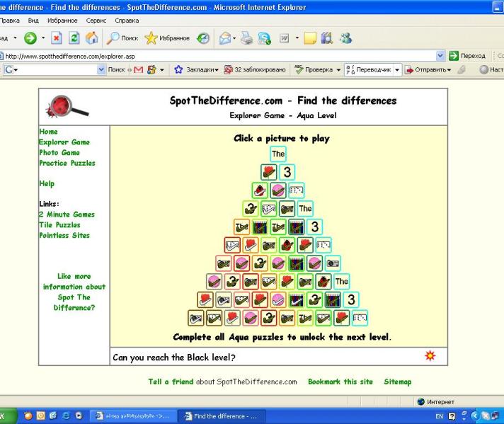This screenshot has width=504, height=424.
Task: Open the Edit with Word dropdown arrow
Action: click(x=297, y=38)
